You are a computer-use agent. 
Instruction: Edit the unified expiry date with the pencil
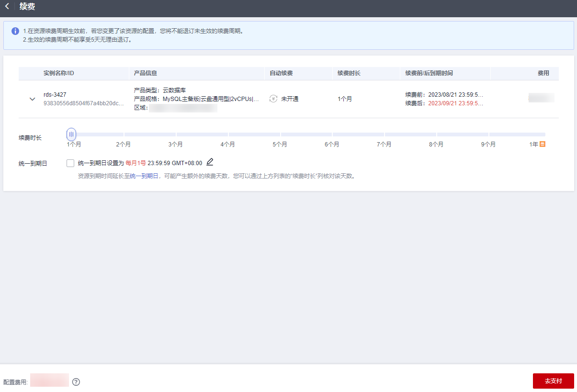click(210, 162)
